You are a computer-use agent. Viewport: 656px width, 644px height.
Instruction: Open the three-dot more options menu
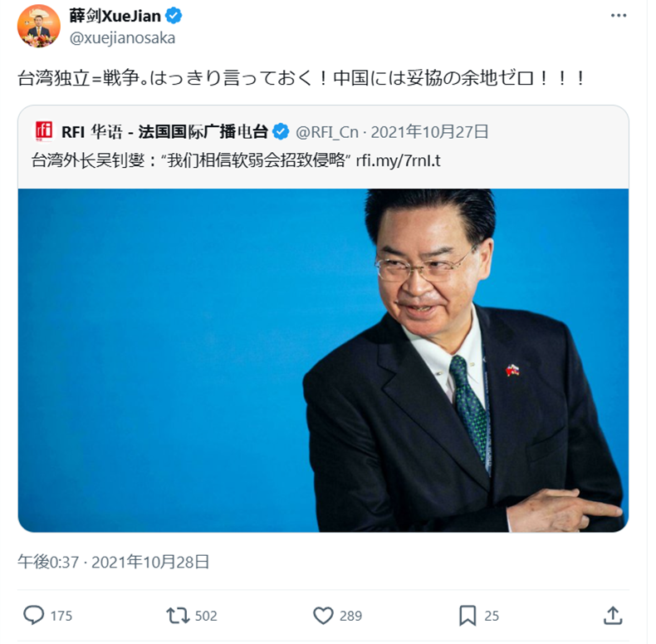619,16
